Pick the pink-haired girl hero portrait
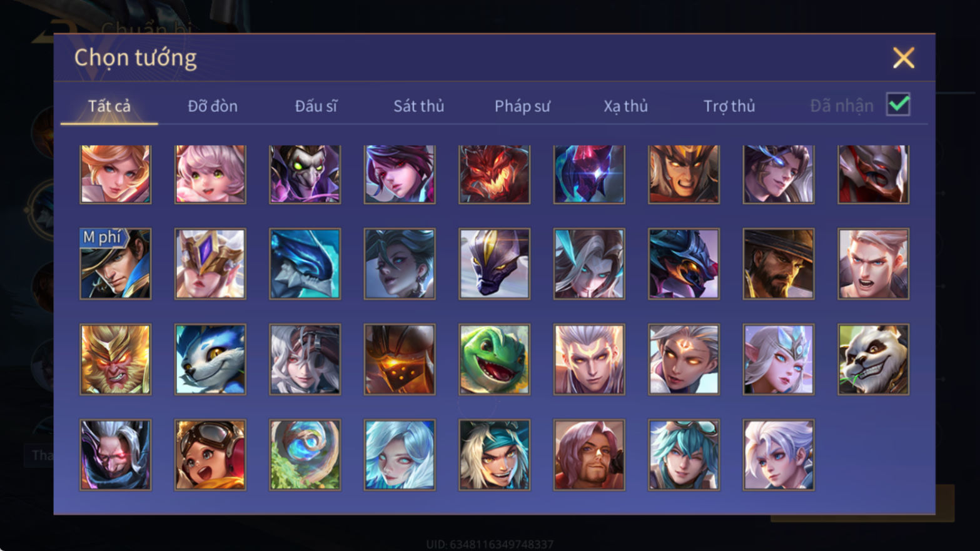The width and height of the screenshot is (980, 551). 210,174
